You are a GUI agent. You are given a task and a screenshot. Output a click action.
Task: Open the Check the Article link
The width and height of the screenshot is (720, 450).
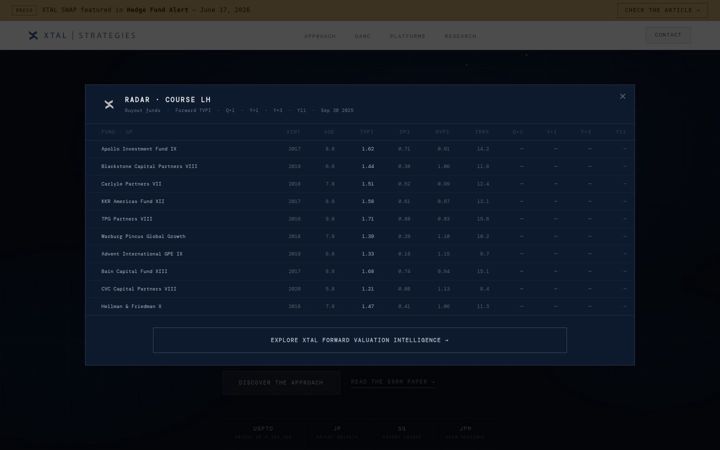click(x=662, y=10)
